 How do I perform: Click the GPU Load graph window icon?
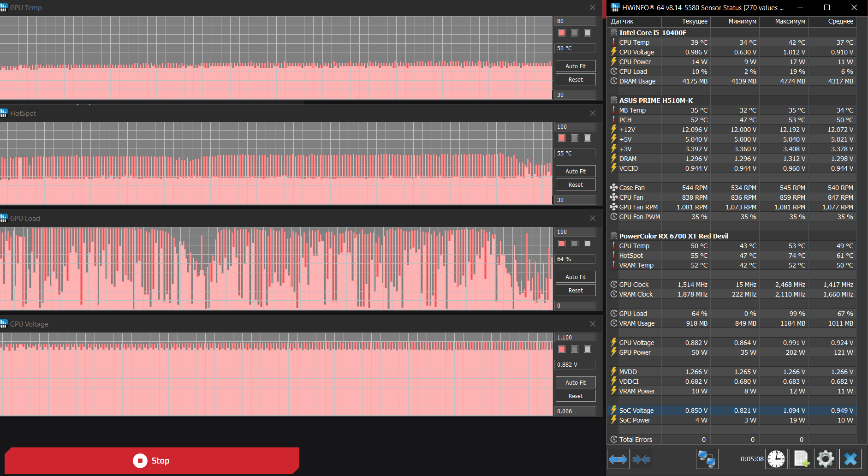coord(4,218)
